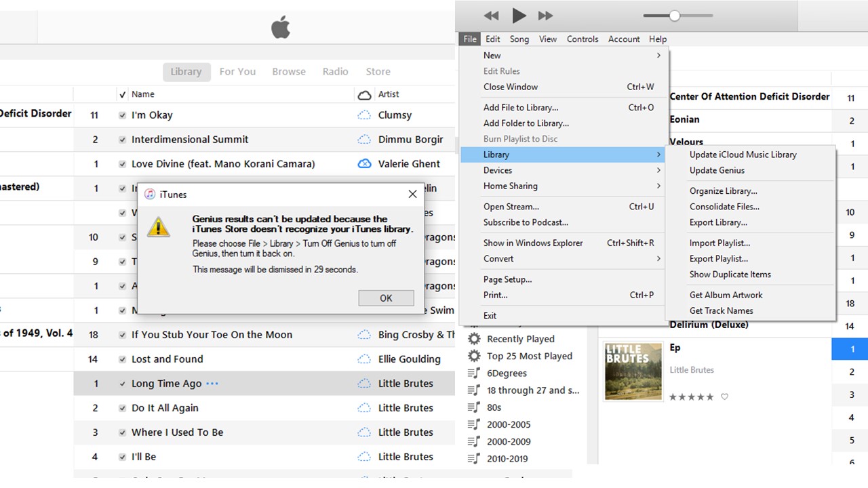Toggle the Love Divine song checkbox
The image size is (868, 488).
click(123, 164)
